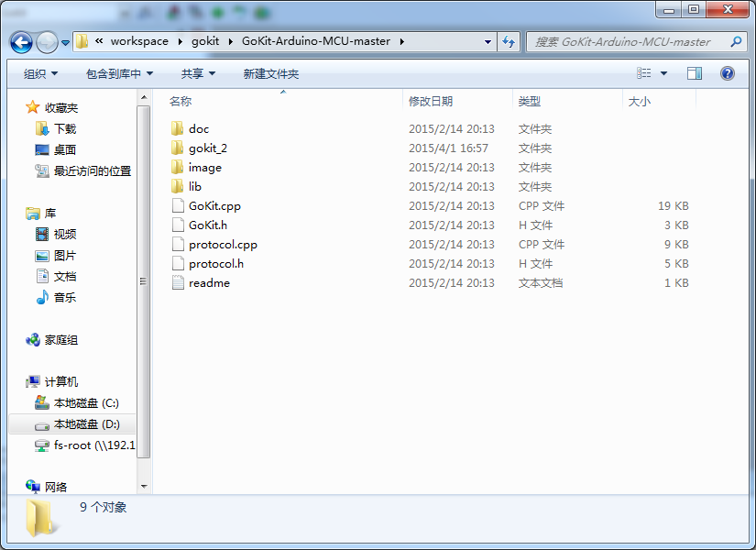The width and height of the screenshot is (756, 550).
Task: Click navigation pane scrollbar up arrow
Action: pos(144,97)
